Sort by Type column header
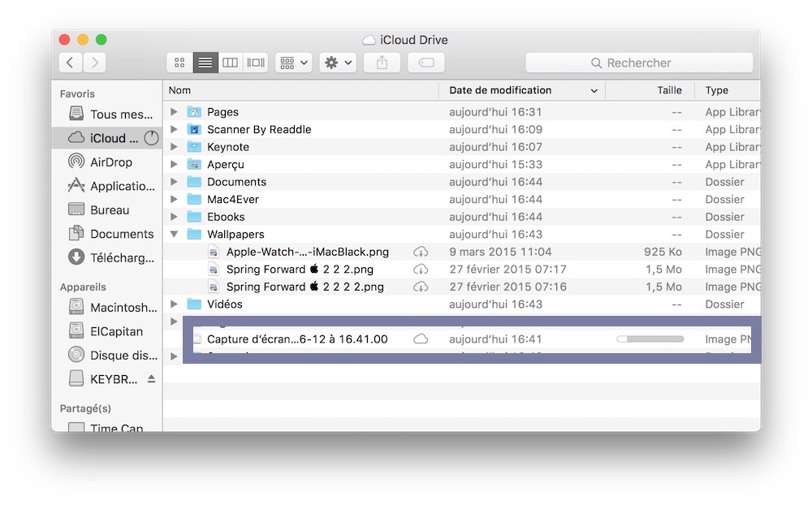 (x=728, y=90)
